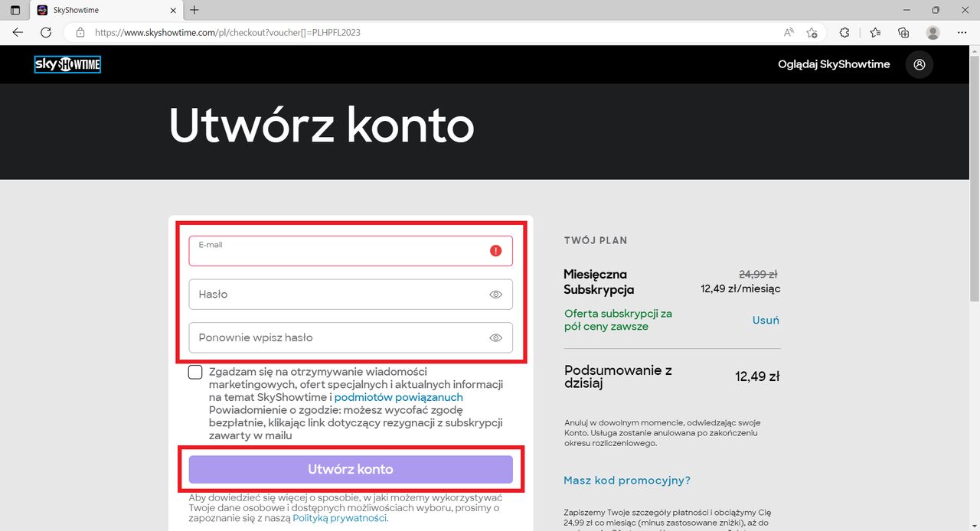
Task: Click Oglądaj SkyShowtime link
Action: [x=834, y=64]
